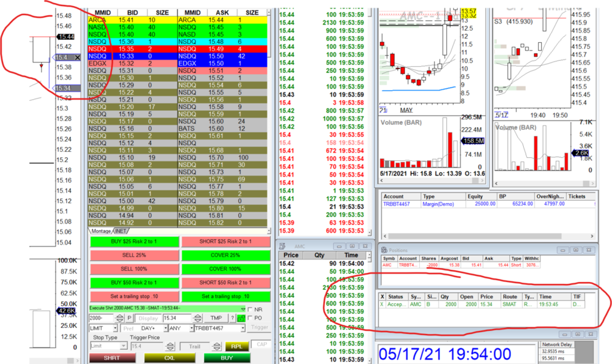Screen dimensions: 612x364
Task: Click the green padlock icon in the order panel
Action: click(x=242, y=319)
